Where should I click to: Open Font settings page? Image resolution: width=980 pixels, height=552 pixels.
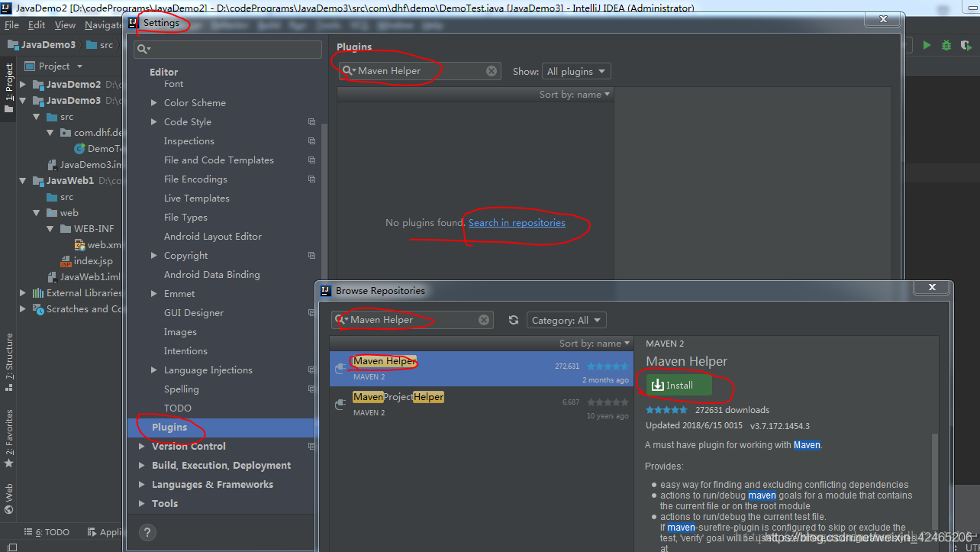pos(173,84)
